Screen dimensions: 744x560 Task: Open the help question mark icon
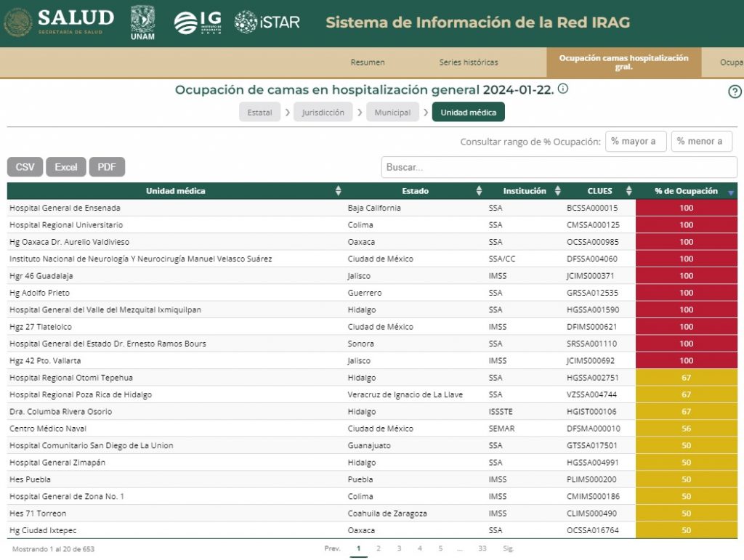pyautogui.click(x=735, y=92)
